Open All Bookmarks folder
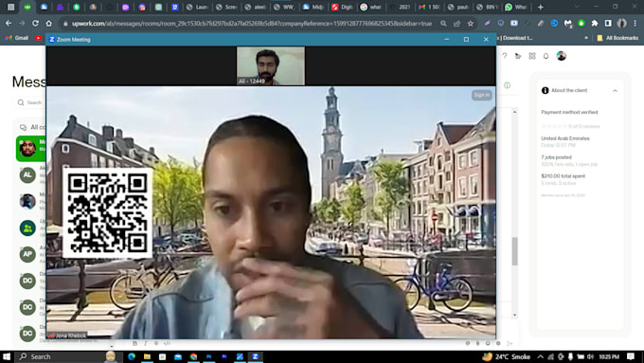Image resolution: width=644 pixels, height=363 pixels. pyautogui.click(x=617, y=38)
